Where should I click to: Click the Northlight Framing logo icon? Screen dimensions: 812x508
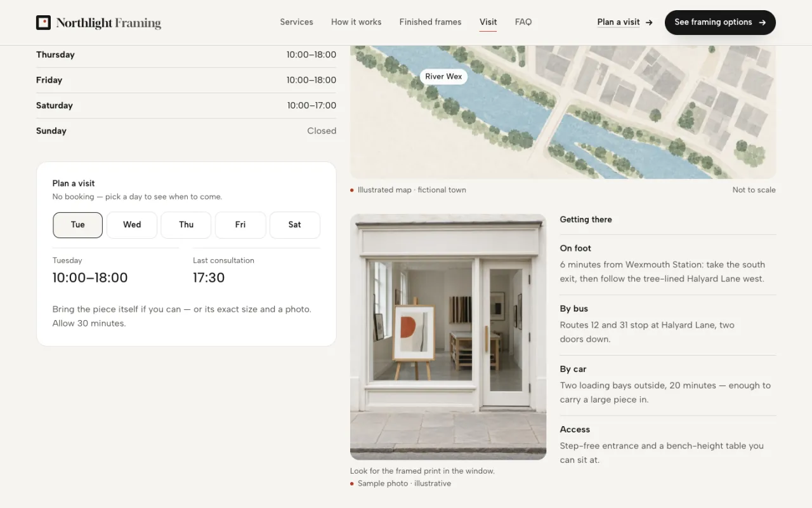point(43,23)
